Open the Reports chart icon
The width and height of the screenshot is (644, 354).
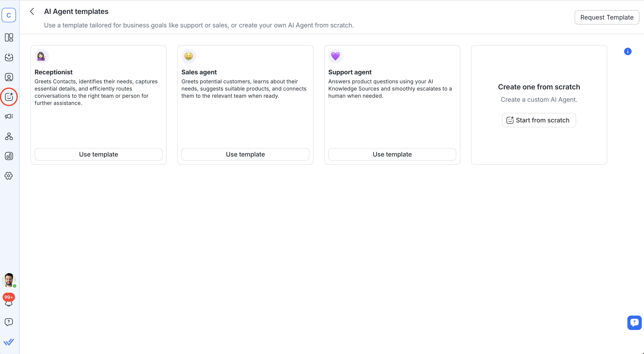9,156
